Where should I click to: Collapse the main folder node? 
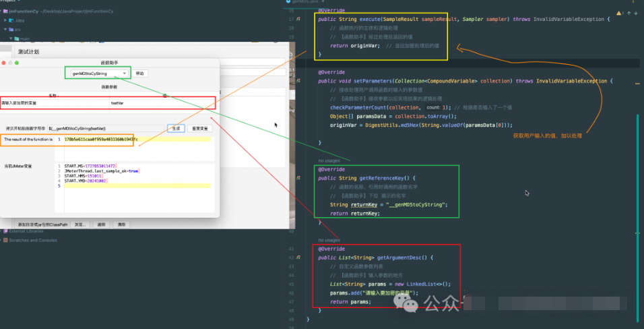(11, 38)
